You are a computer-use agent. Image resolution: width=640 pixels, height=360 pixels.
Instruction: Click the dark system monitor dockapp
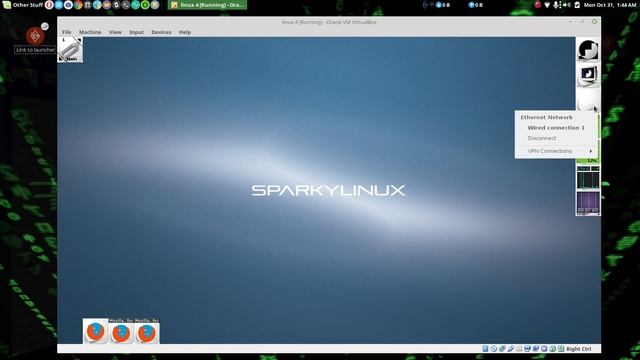point(588,178)
